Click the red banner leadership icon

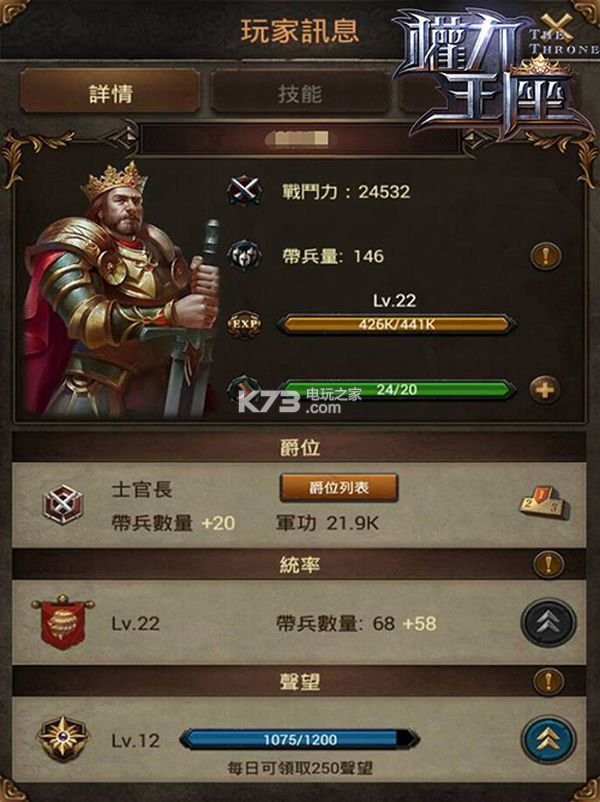(x=62, y=622)
